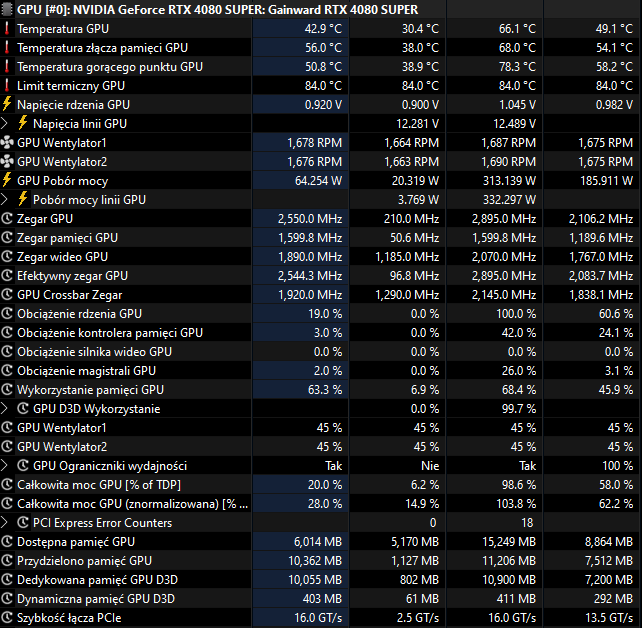This screenshot has width=642, height=628.
Task: Click the icon beside GPU D3D Wykorzystanie
Action: [23, 409]
